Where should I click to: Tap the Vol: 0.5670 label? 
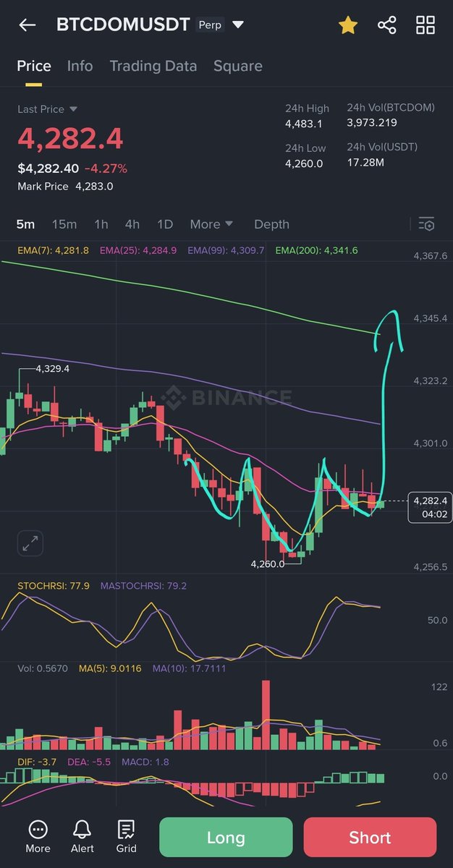pyautogui.click(x=43, y=668)
